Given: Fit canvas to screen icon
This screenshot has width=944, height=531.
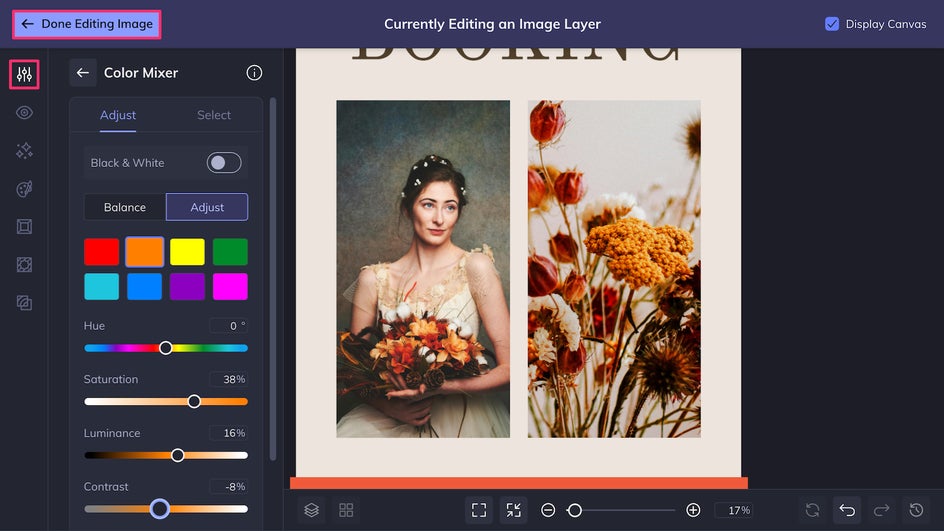Looking at the screenshot, I should coord(479,510).
